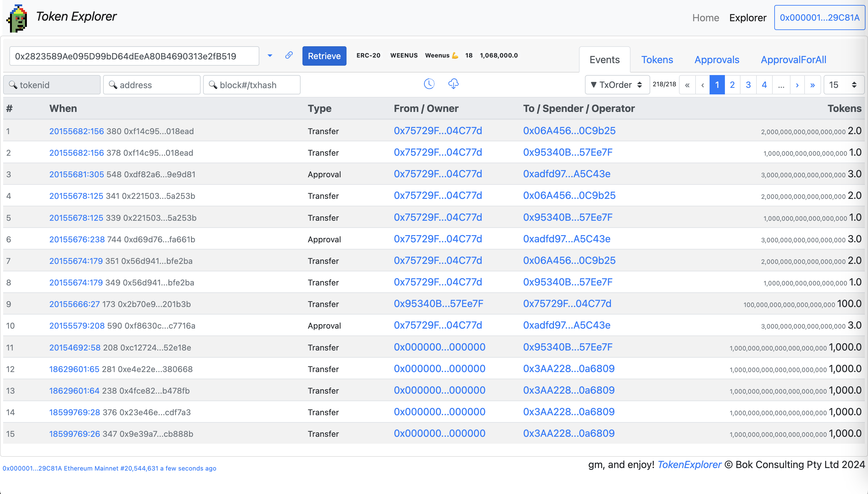This screenshot has height=494, width=868.
Task: Click the clock sync timestamps icon
Action: [x=429, y=84]
